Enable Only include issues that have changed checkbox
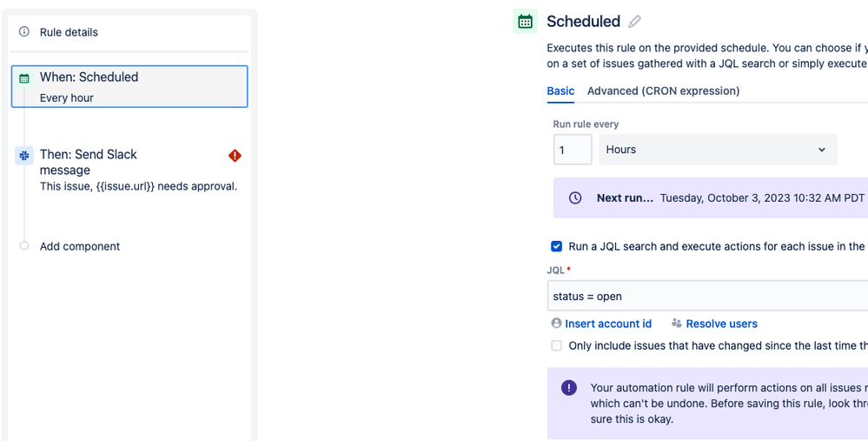Viewport: 868px width, 441px height. click(x=557, y=346)
